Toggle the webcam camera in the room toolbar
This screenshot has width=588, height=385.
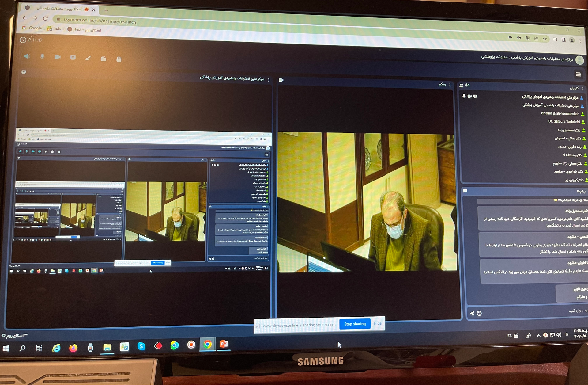point(57,57)
